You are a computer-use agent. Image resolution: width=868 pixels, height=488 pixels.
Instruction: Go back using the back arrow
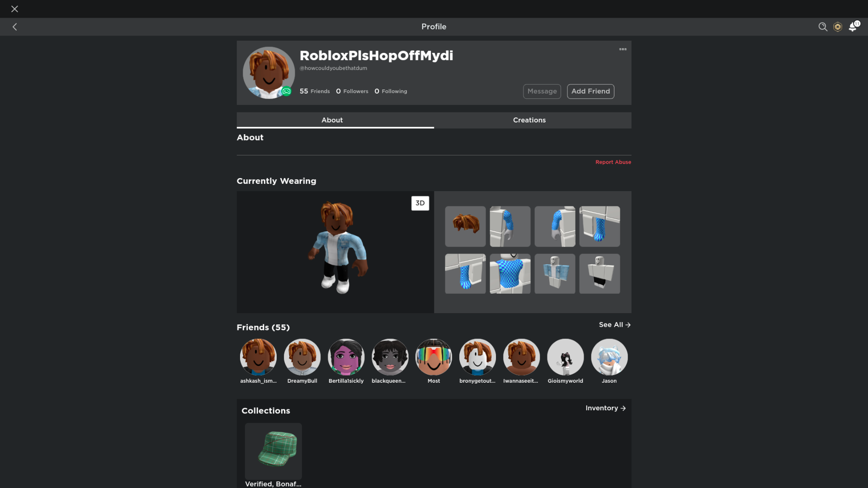click(x=15, y=27)
